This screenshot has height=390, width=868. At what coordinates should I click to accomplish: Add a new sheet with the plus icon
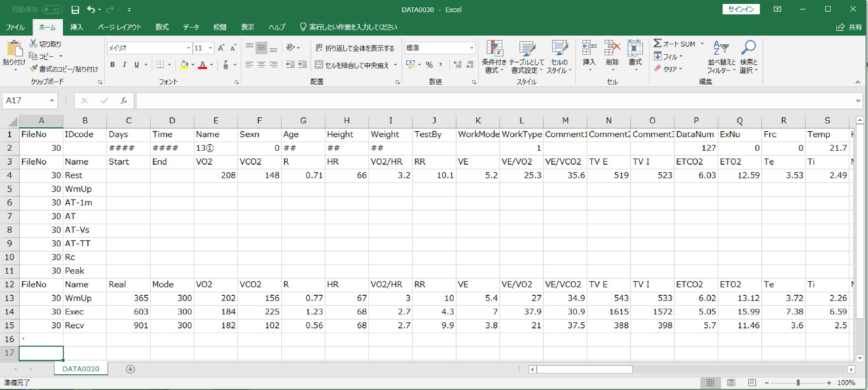coord(130,369)
